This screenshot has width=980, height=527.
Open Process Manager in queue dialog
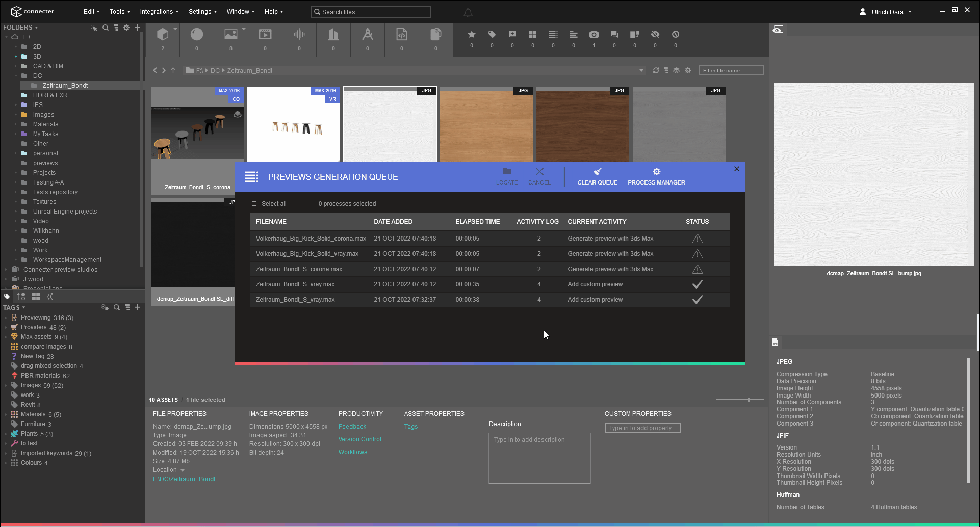(656, 176)
